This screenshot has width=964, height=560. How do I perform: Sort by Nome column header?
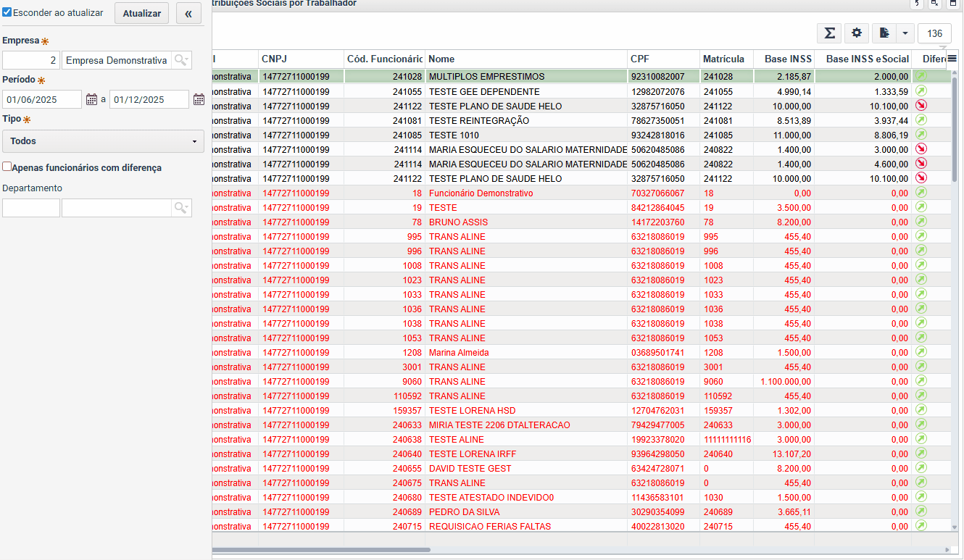click(526, 59)
